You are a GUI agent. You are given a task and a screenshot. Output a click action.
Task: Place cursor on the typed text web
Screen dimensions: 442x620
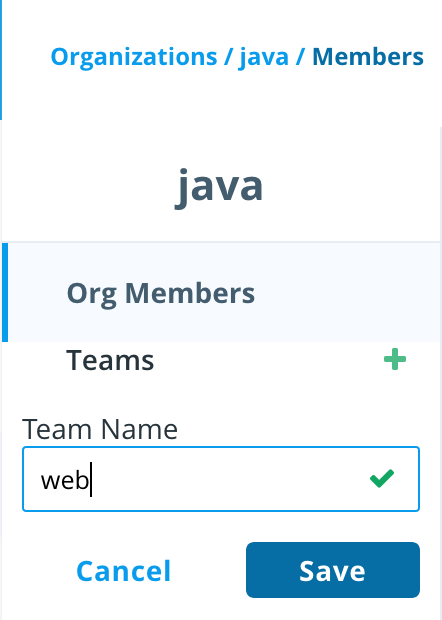pyautogui.click(x=65, y=480)
